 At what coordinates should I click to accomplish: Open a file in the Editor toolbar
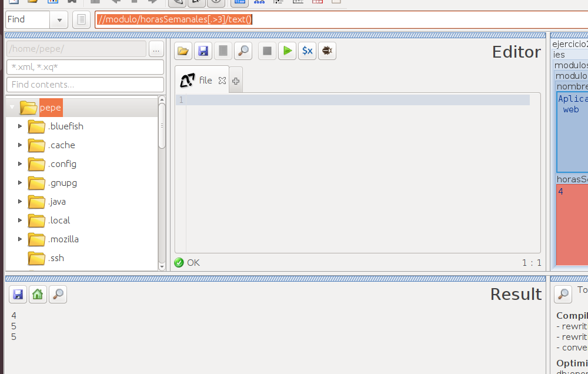point(183,51)
